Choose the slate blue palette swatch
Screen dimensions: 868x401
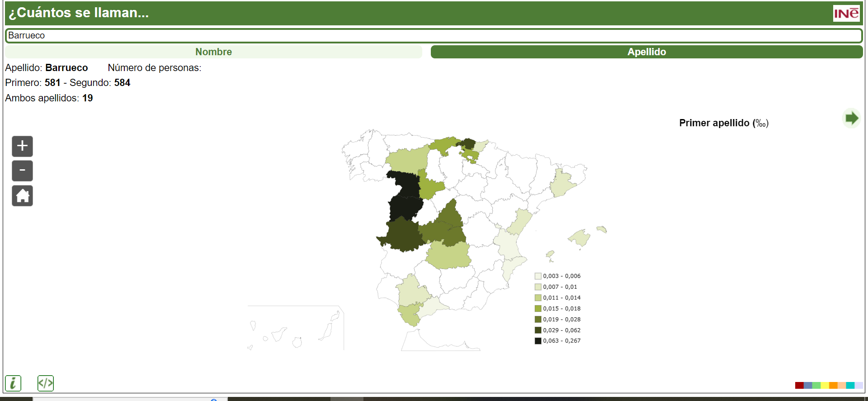point(808,385)
